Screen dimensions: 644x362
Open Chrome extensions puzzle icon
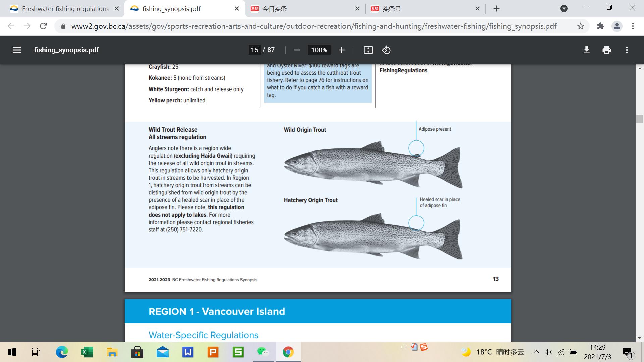[x=600, y=26]
